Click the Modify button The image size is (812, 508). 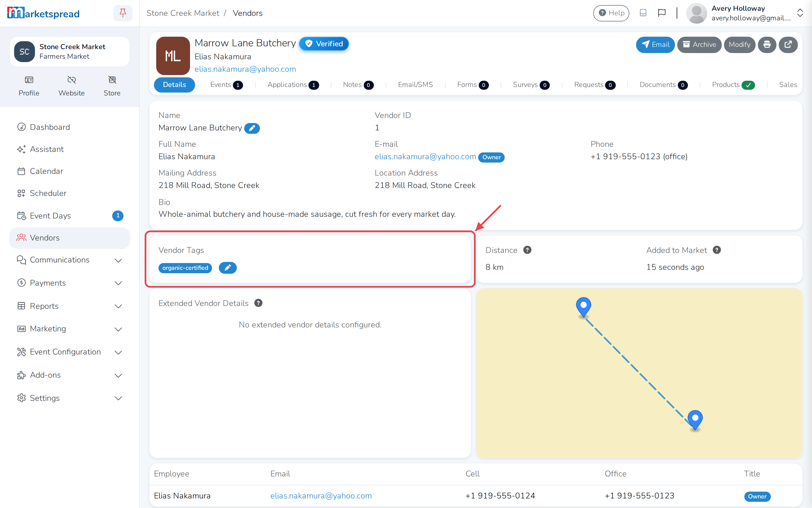click(740, 45)
